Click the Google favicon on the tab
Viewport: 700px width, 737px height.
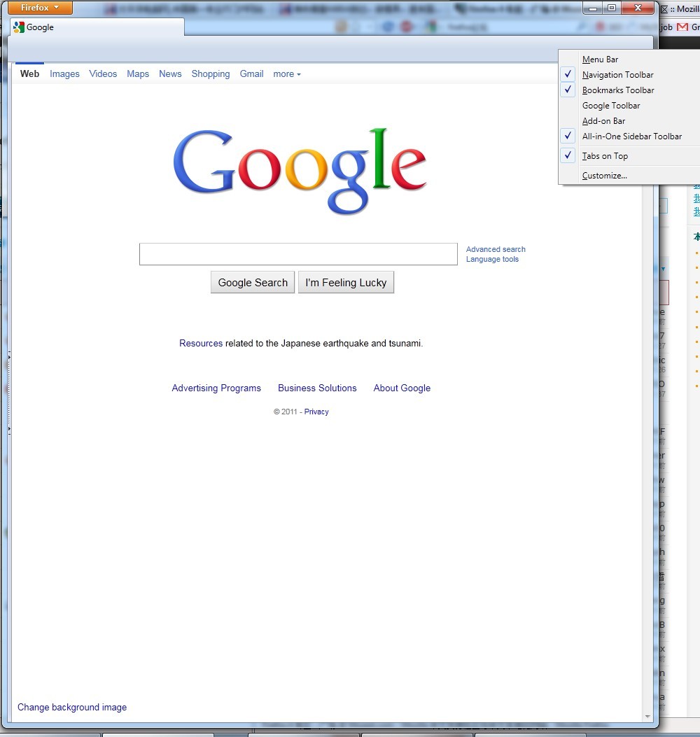click(19, 27)
